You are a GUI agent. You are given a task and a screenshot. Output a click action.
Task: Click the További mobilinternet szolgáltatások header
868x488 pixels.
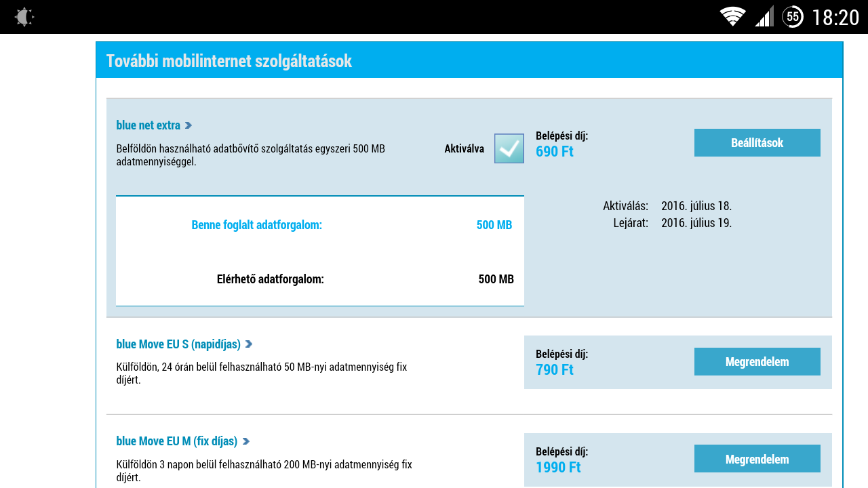pyautogui.click(x=229, y=61)
